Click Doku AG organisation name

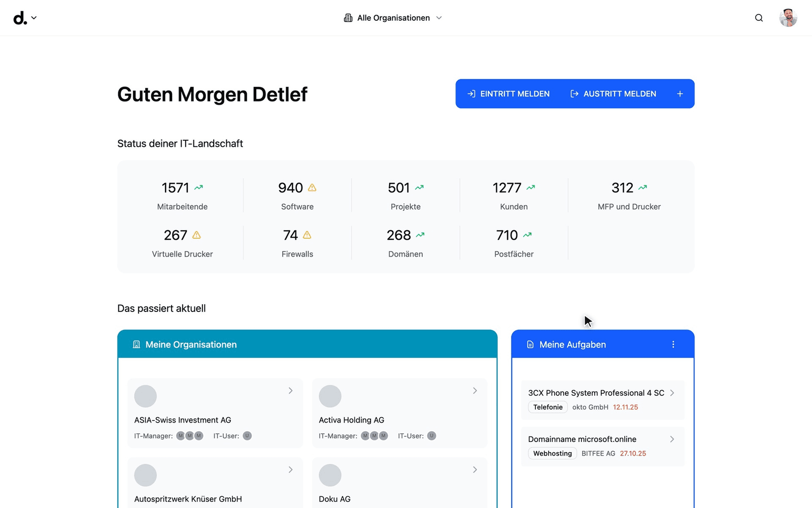[334, 499]
